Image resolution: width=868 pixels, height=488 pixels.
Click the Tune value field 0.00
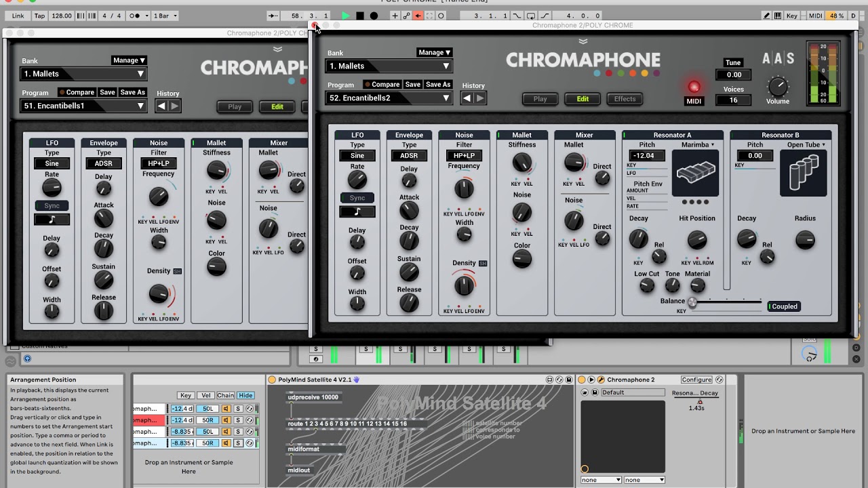point(734,75)
